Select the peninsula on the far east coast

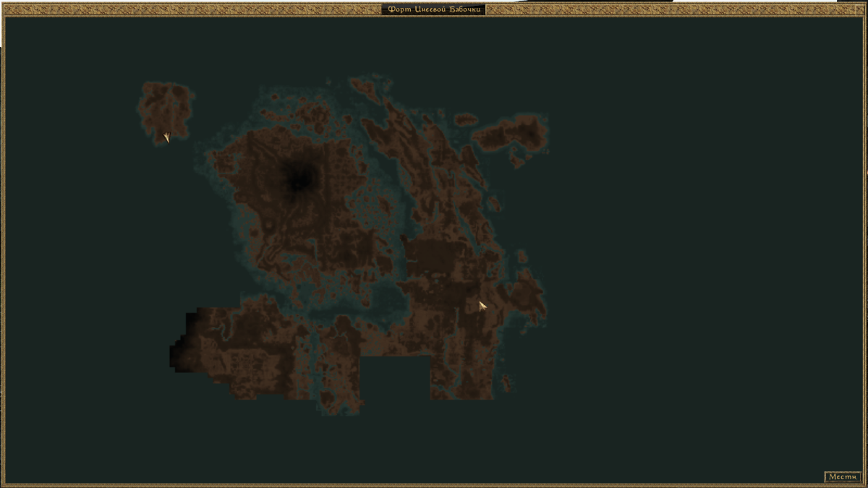(x=528, y=296)
